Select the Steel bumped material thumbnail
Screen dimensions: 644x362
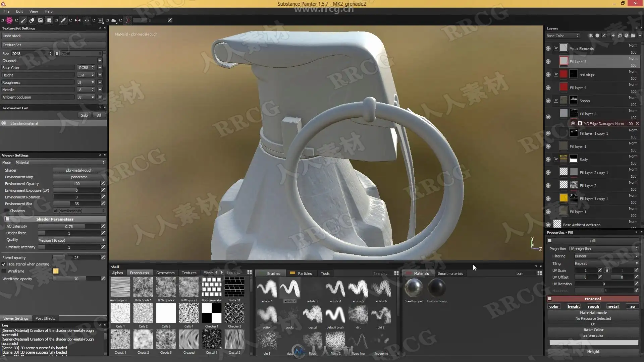tap(413, 288)
